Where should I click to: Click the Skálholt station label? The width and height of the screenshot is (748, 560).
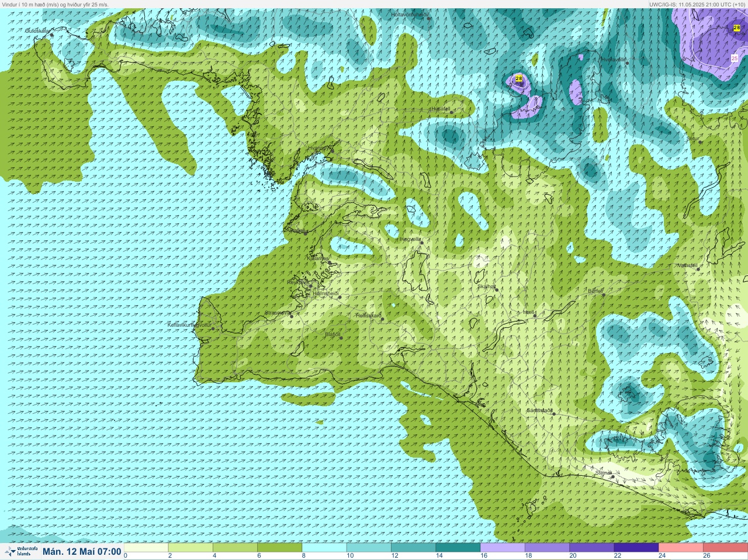[x=487, y=286]
